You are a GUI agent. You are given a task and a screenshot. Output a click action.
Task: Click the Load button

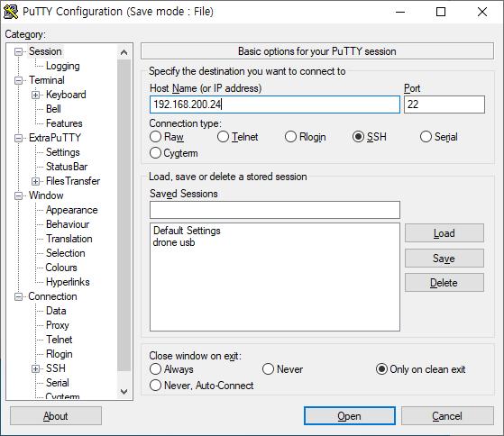(444, 233)
